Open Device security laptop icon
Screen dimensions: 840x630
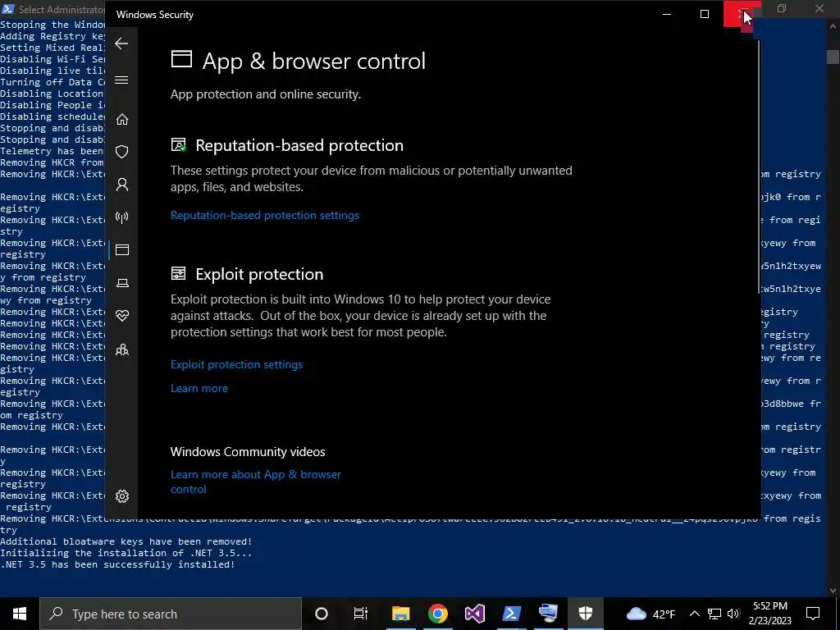pos(122,283)
